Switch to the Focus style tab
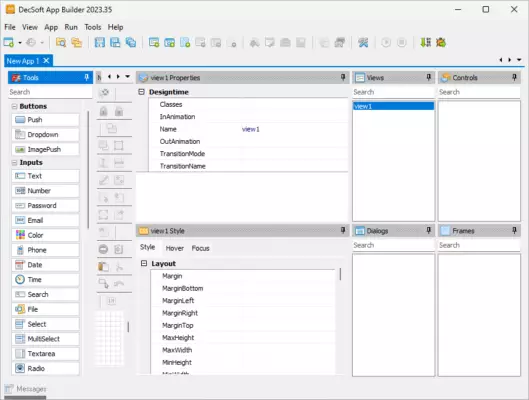This screenshot has height=400, width=529. pyautogui.click(x=200, y=248)
